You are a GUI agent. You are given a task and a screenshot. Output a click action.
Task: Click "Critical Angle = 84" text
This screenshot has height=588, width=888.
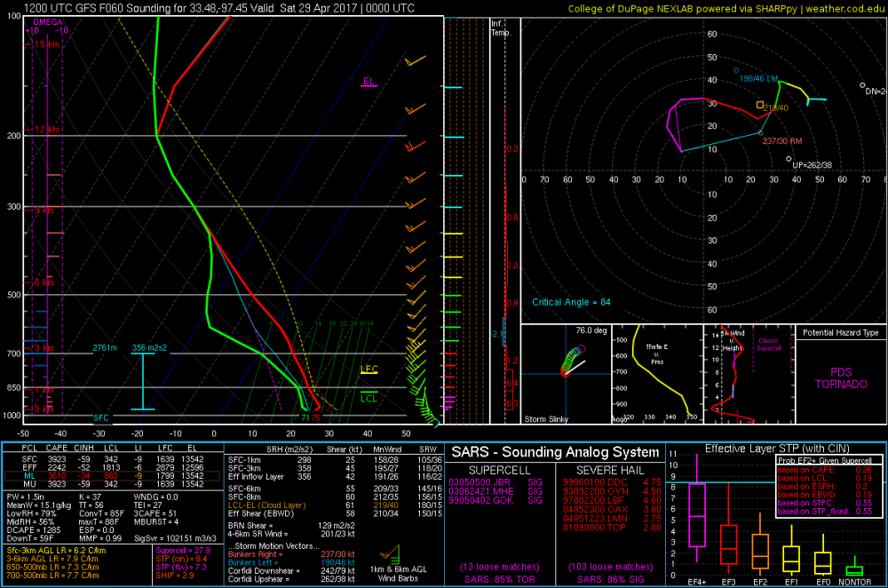tap(571, 302)
